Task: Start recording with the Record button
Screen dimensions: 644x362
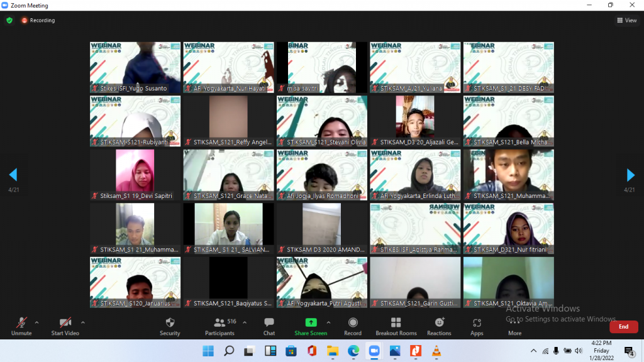Action: [353, 326]
